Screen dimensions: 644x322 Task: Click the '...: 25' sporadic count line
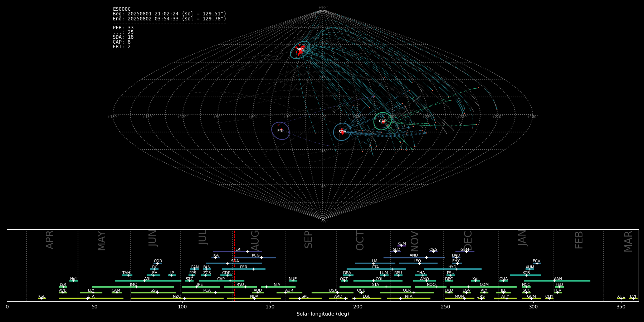[123, 33]
